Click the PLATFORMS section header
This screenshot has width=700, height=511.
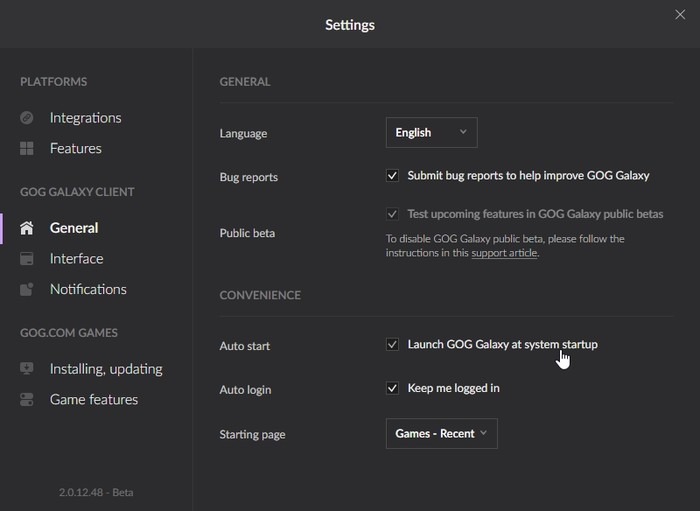coord(54,82)
